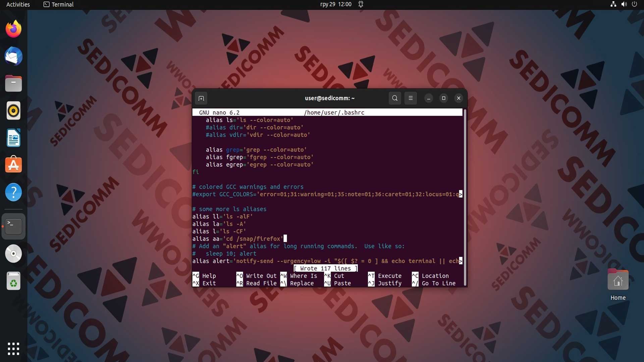Click the #alias dir= commented line
This screenshot has width=644, height=362.
[255, 127]
